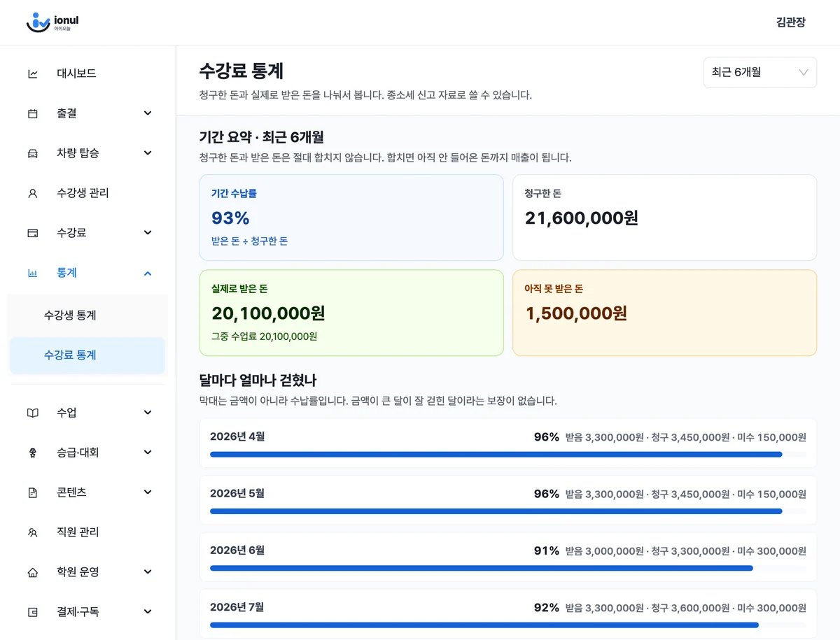Click the 2026년 5월 progress bar
840x640 pixels.
click(507, 511)
